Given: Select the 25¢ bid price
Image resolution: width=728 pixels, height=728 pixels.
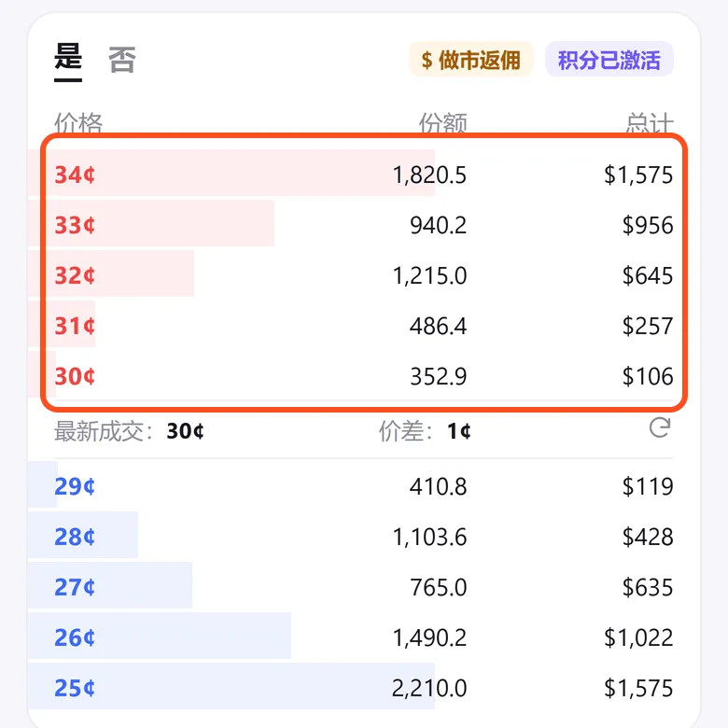Looking at the screenshot, I should 75,688.
